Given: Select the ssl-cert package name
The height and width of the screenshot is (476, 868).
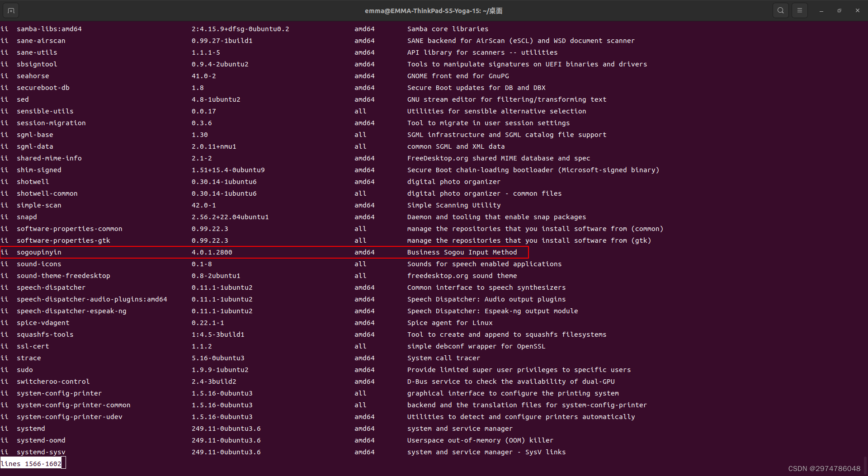Looking at the screenshot, I should [x=33, y=346].
